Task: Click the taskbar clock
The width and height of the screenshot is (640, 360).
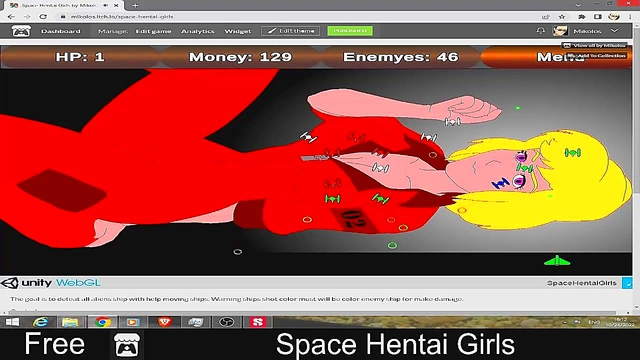Action: 619,322
